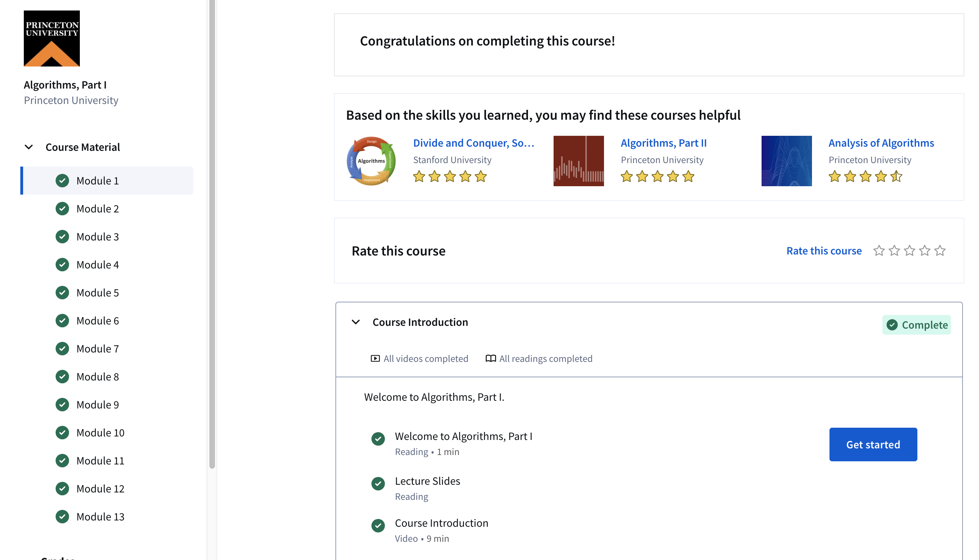Viewport: 979px width, 560px height.
Task: Click the Analysis of Algorithms blue thumbnail
Action: coord(786,161)
